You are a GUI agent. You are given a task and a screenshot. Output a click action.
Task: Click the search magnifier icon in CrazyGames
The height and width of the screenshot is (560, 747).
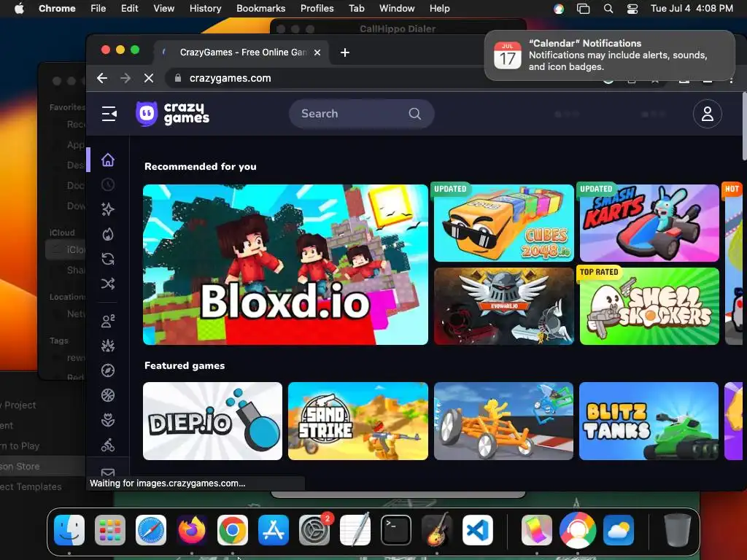[x=415, y=114]
